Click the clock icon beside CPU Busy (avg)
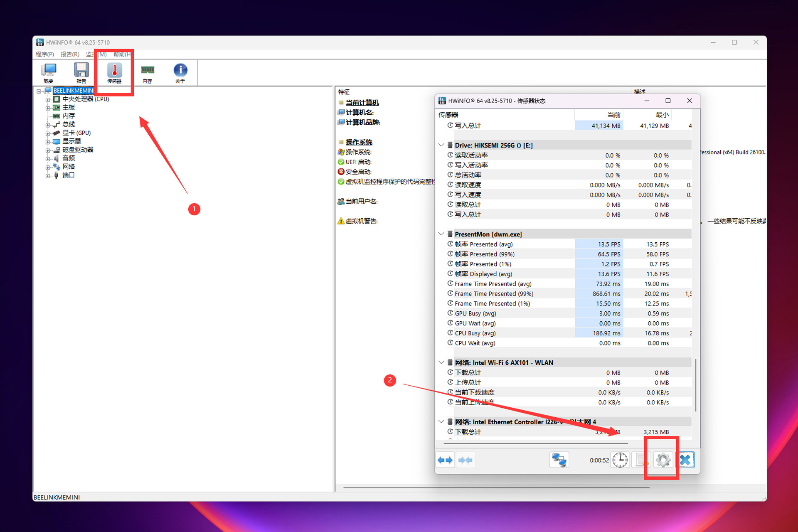 coord(450,333)
